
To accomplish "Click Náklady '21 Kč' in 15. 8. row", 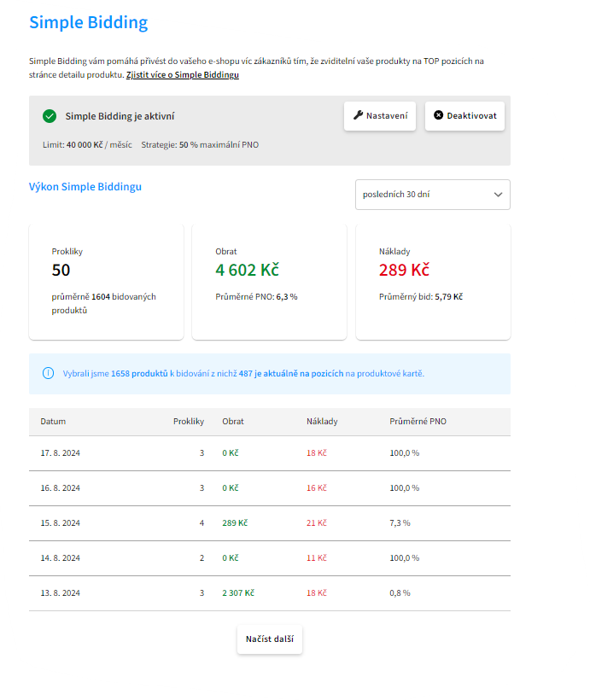I will coord(317,523).
